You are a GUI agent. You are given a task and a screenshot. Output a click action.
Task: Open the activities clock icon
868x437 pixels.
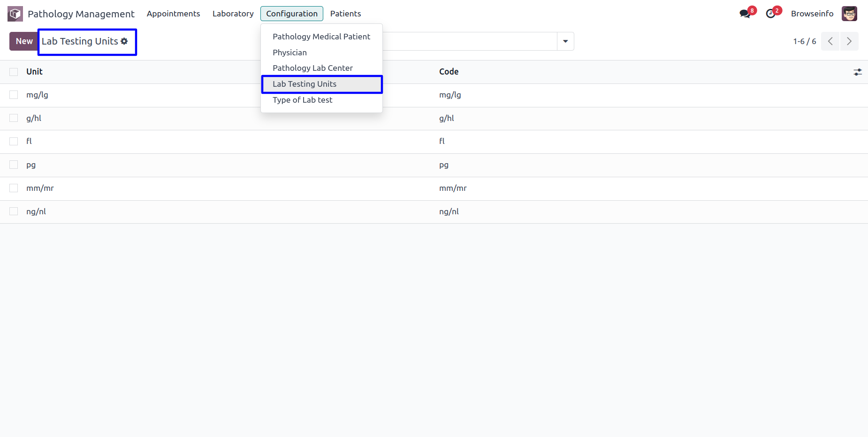[x=770, y=14]
